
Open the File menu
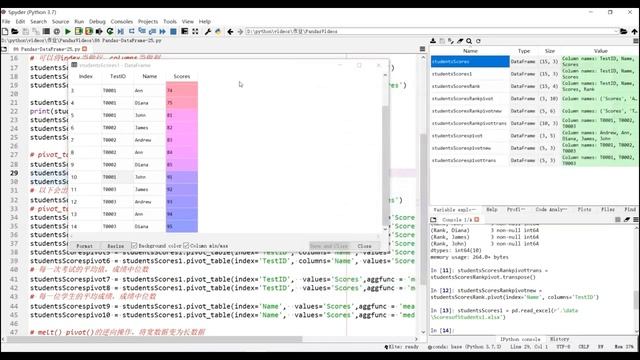click(6, 21)
